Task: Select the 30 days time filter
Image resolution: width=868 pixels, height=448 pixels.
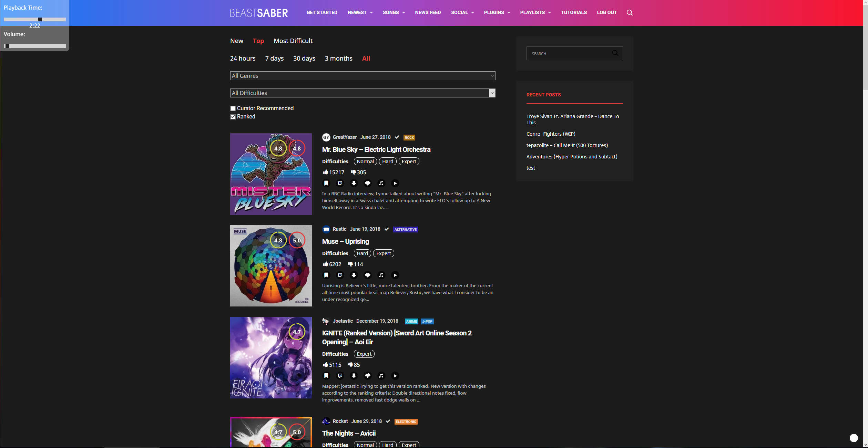Action: 304,59
